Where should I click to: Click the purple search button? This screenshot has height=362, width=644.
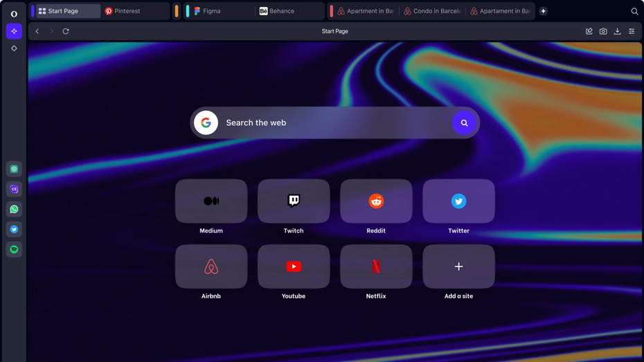[x=464, y=123]
